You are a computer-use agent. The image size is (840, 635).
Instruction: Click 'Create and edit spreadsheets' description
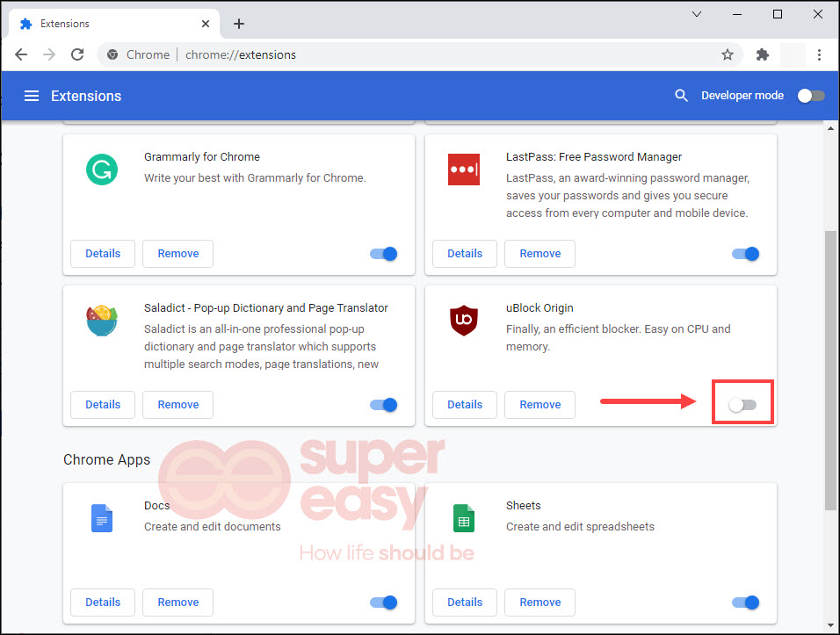(580, 527)
